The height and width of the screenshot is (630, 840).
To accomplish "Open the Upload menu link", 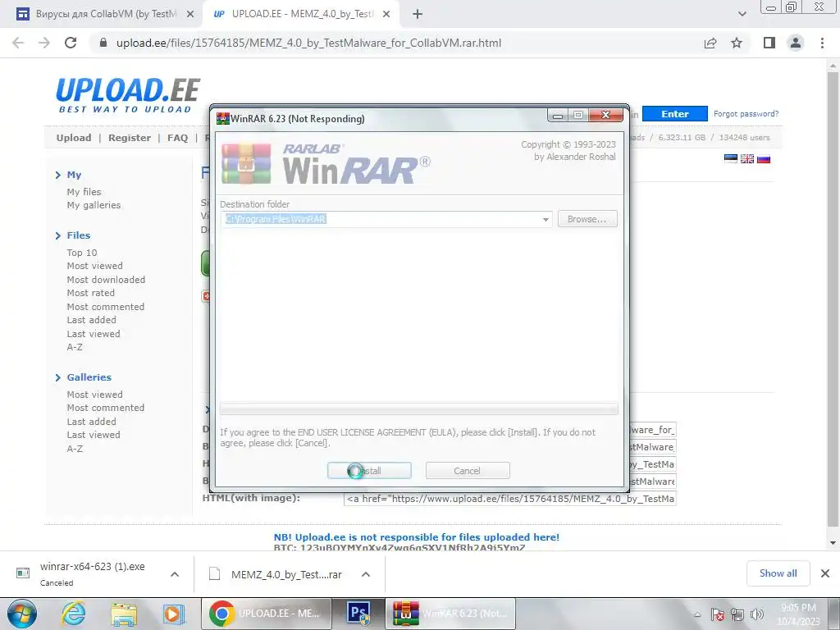I will tap(74, 138).
